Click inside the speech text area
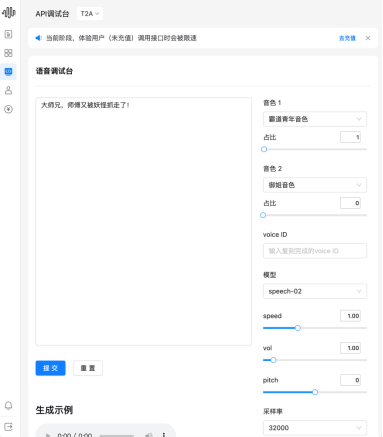Screen dimensions: 383x437 pyautogui.click(x=143, y=221)
